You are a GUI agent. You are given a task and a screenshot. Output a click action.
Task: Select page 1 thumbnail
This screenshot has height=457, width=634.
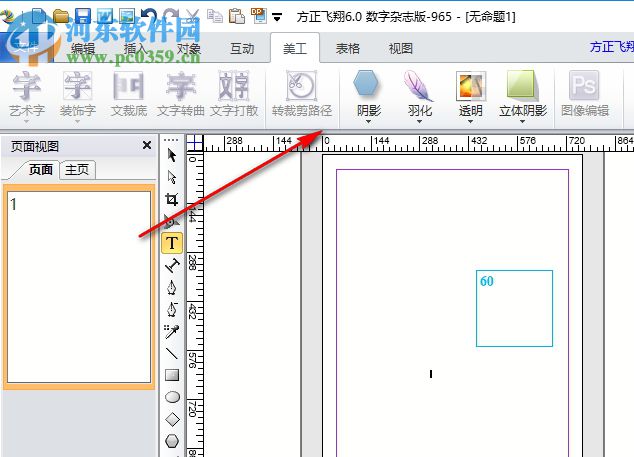click(79, 287)
